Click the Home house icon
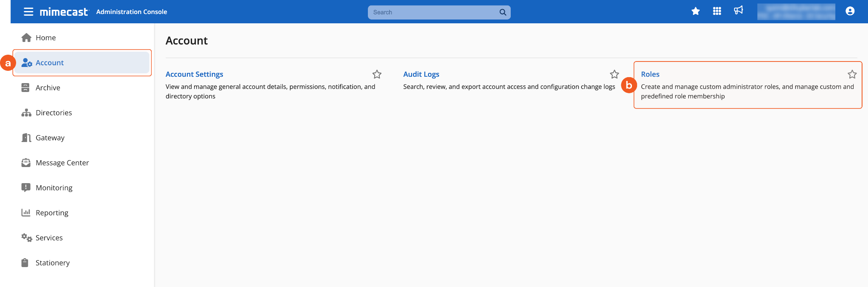 coord(26,38)
